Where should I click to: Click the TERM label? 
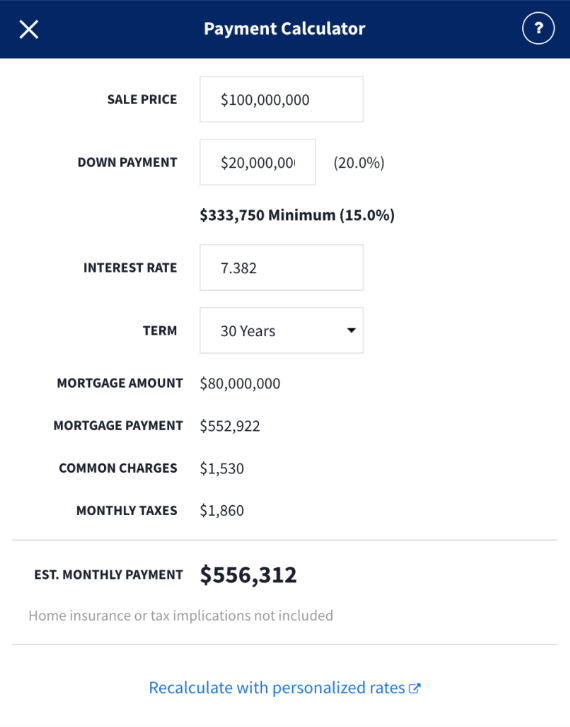(x=160, y=331)
